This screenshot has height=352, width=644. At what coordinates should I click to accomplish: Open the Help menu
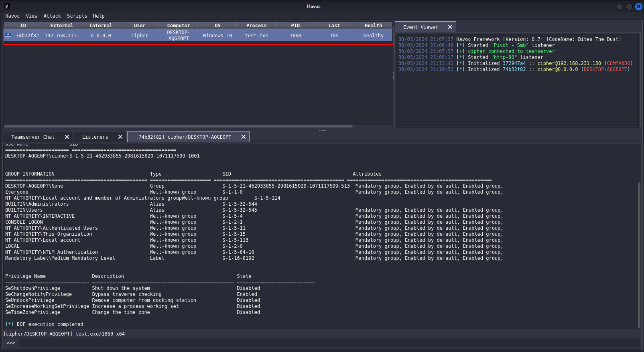(99, 16)
